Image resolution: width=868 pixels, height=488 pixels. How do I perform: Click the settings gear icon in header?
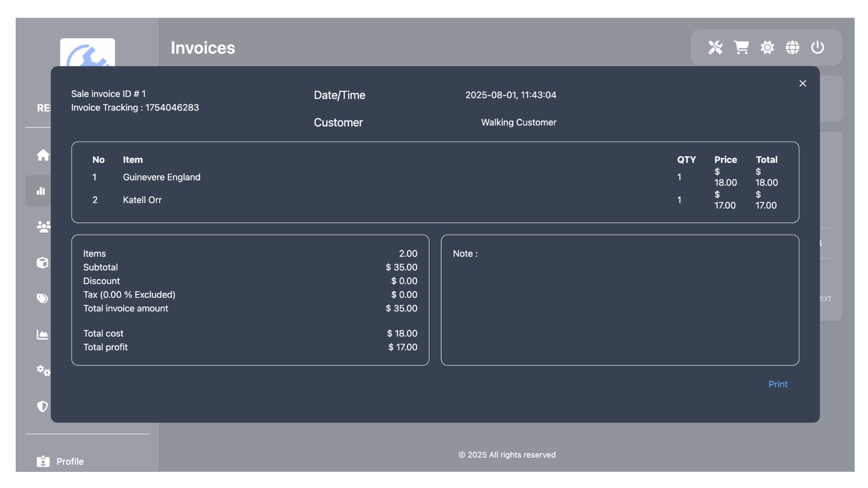[x=767, y=47]
